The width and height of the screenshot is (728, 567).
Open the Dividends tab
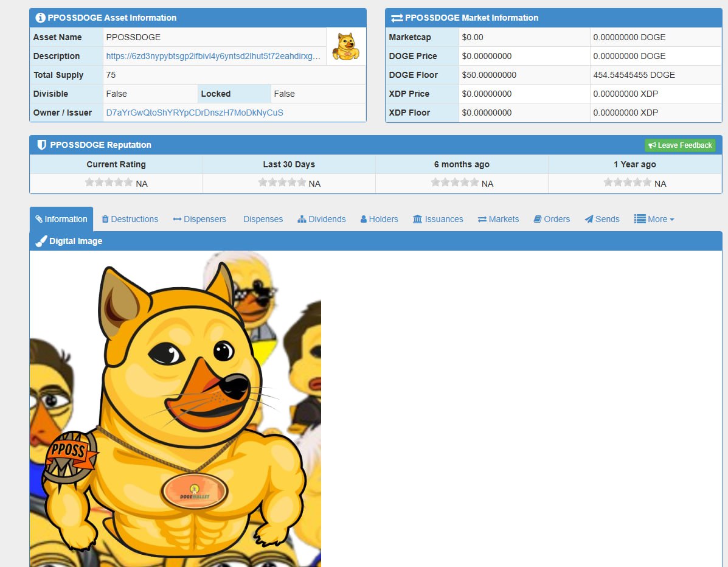click(322, 219)
